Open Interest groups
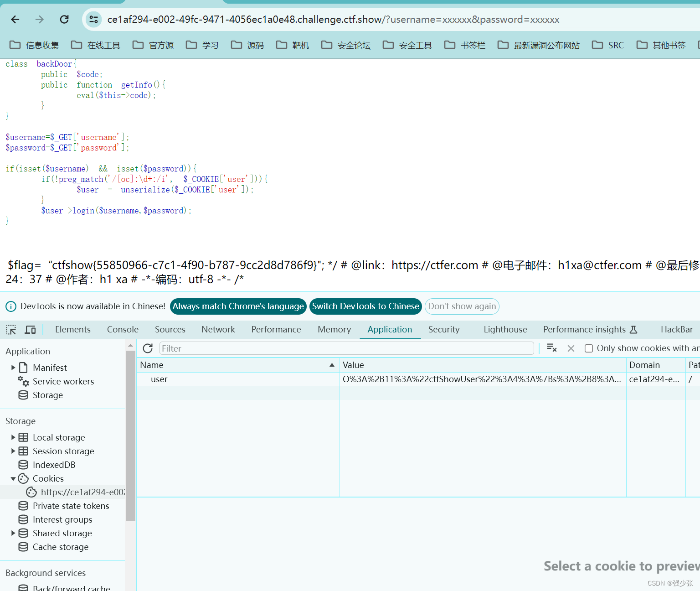Viewport: 700px width, 591px height. click(x=62, y=519)
